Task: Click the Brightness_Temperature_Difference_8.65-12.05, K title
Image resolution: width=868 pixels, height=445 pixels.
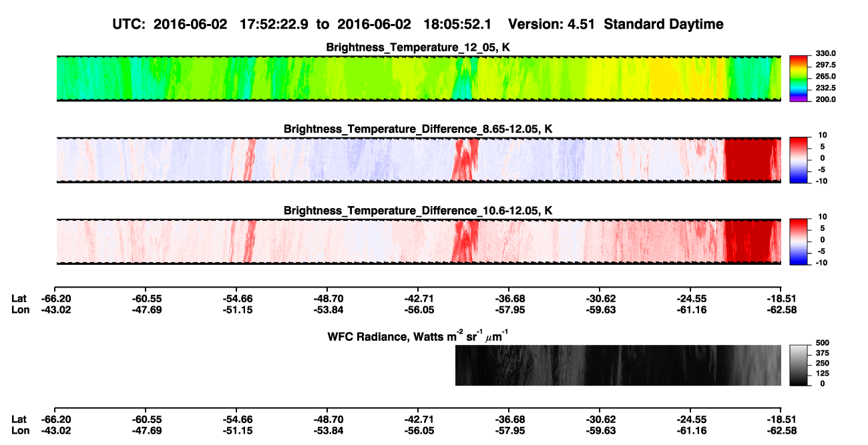Action: point(419,129)
